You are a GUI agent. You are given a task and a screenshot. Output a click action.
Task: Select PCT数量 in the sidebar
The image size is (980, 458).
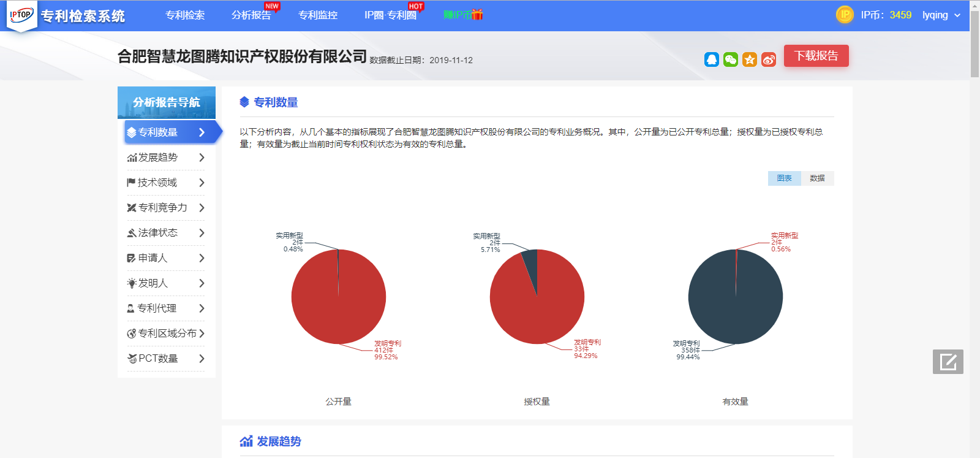click(158, 359)
